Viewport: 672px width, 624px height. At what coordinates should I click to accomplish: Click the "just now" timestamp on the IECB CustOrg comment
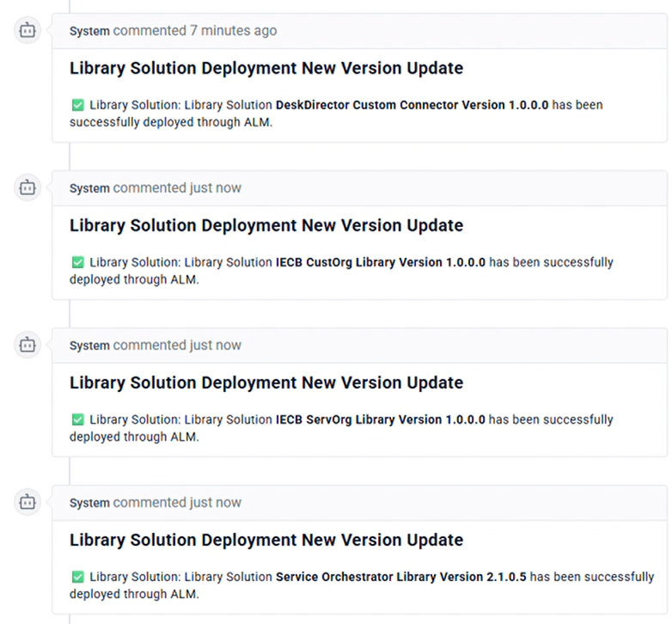tap(216, 188)
